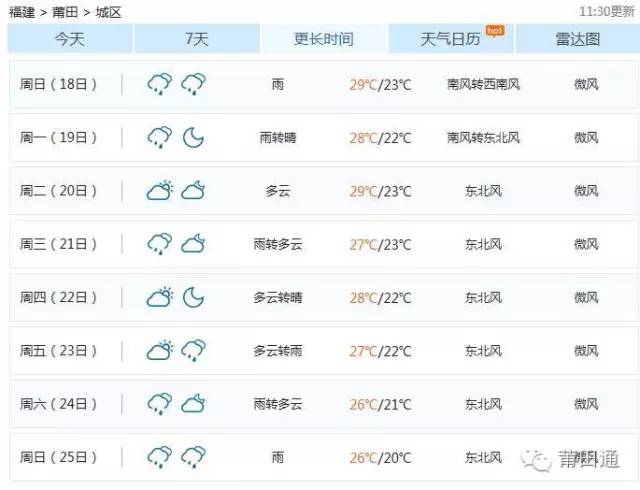Switch to the 今天 tab
640x490 pixels.
[x=69, y=39]
